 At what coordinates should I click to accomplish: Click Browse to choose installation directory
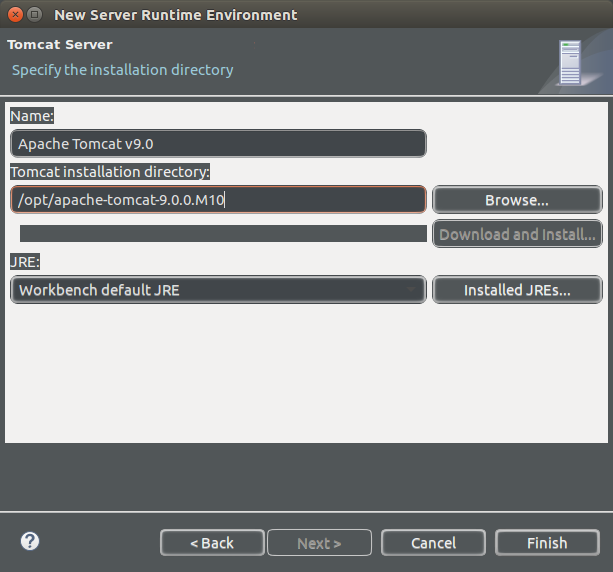(517, 200)
